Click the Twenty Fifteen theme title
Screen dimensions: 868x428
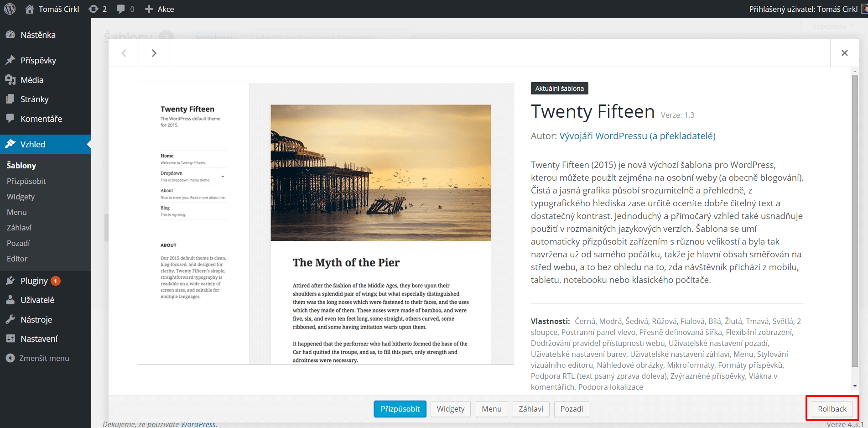pyautogui.click(x=593, y=111)
